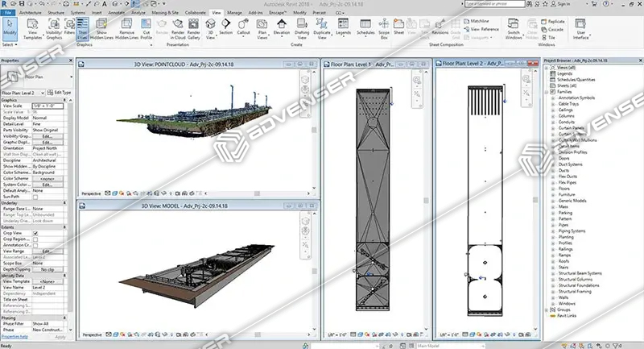644x349 pixels.
Task: Enable the Sun Path checkbox
Action: [35, 195]
